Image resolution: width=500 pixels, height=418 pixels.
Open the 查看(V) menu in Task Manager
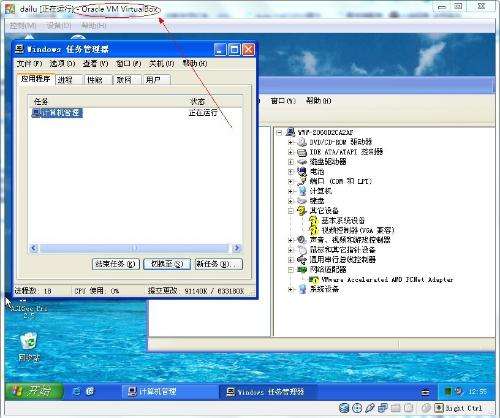(x=95, y=63)
